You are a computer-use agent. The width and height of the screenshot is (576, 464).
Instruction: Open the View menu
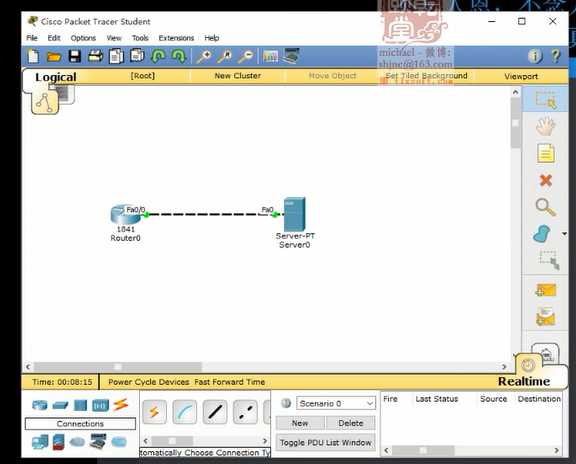pyautogui.click(x=114, y=38)
